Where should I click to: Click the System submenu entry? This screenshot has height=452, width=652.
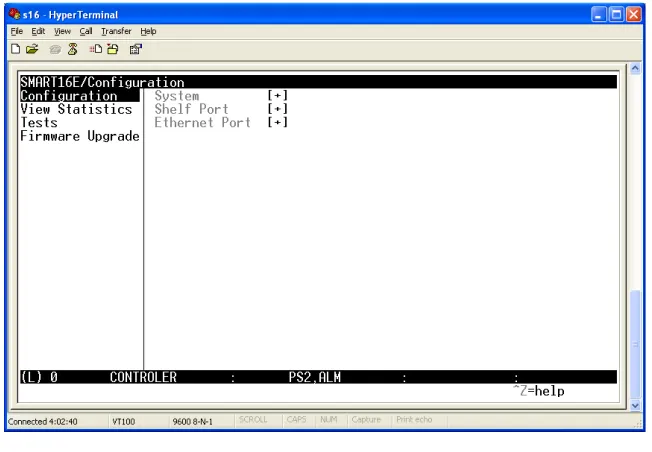coord(177,96)
